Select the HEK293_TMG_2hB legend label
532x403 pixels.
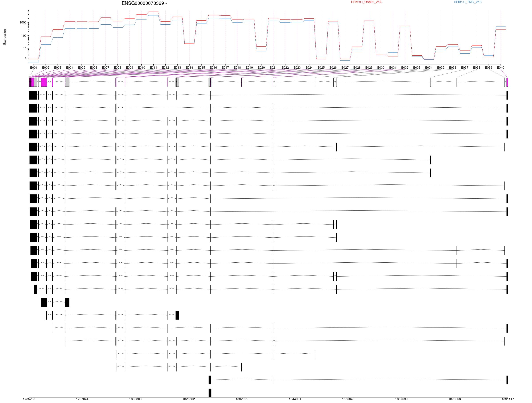point(467,2)
